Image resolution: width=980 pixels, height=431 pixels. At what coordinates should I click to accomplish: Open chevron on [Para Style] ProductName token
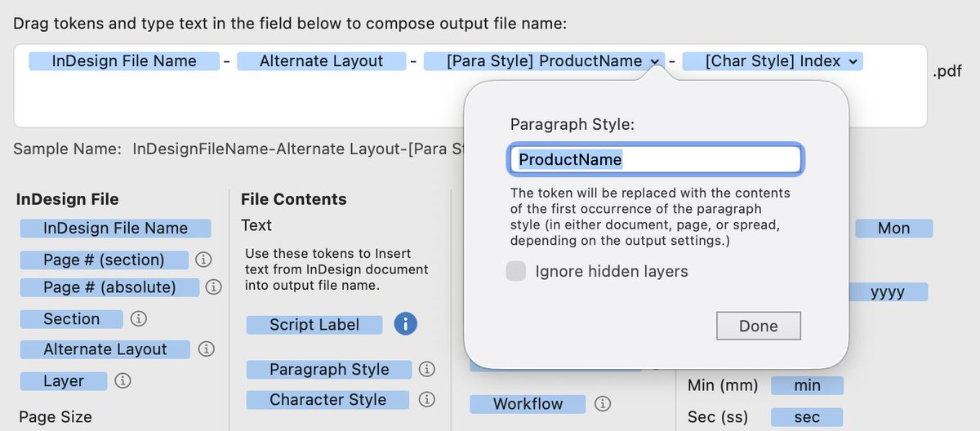pyautogui.click(x=654, y=61)
